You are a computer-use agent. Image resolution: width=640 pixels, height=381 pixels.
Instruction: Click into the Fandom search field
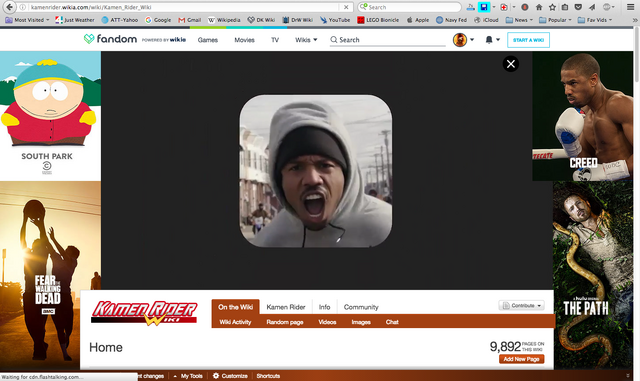pos(388,40)
